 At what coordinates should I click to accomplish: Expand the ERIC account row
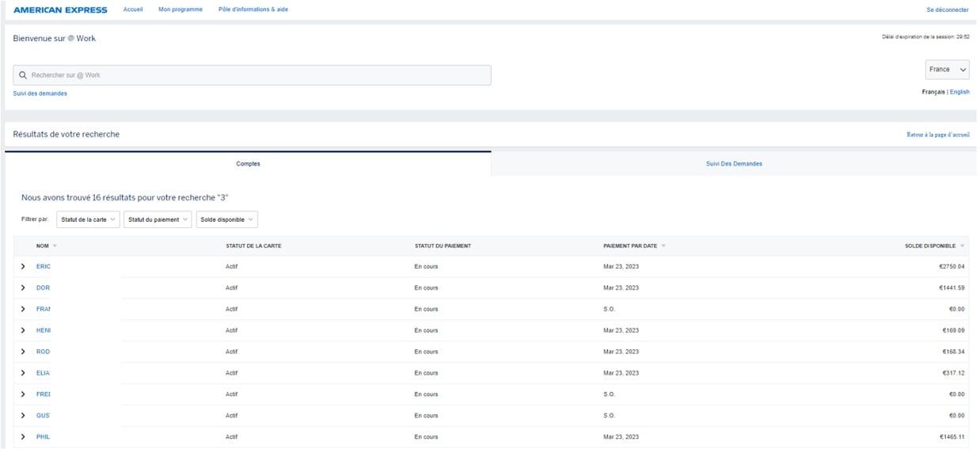23,266
